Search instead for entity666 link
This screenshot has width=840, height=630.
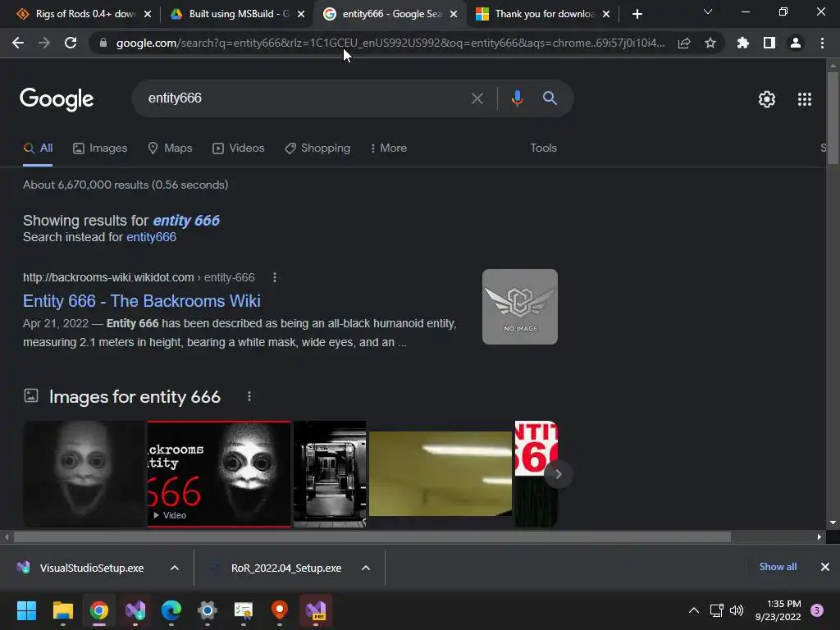pos(151,237)
